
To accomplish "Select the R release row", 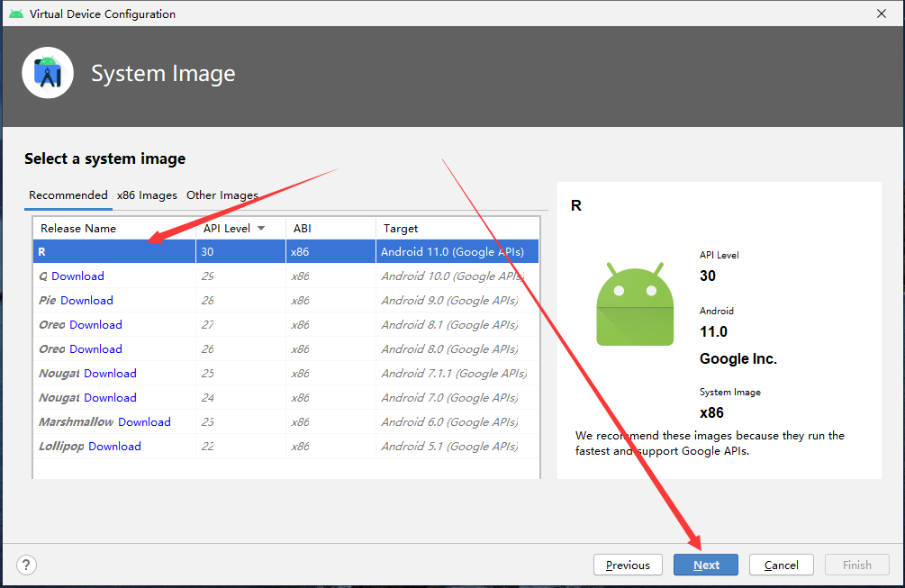I will pyautogui.click(x=285, y=251).
